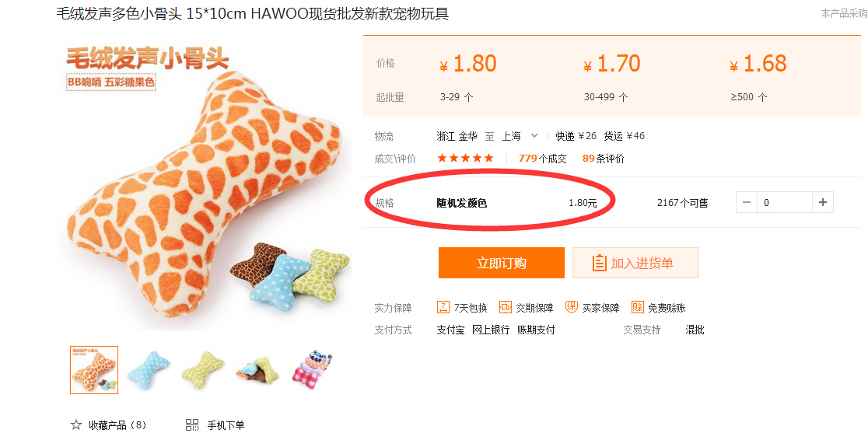The height and width of the screenshot is (447, 868).
Task: Click the five-star rating icons
Action: [x=465, y=159]
